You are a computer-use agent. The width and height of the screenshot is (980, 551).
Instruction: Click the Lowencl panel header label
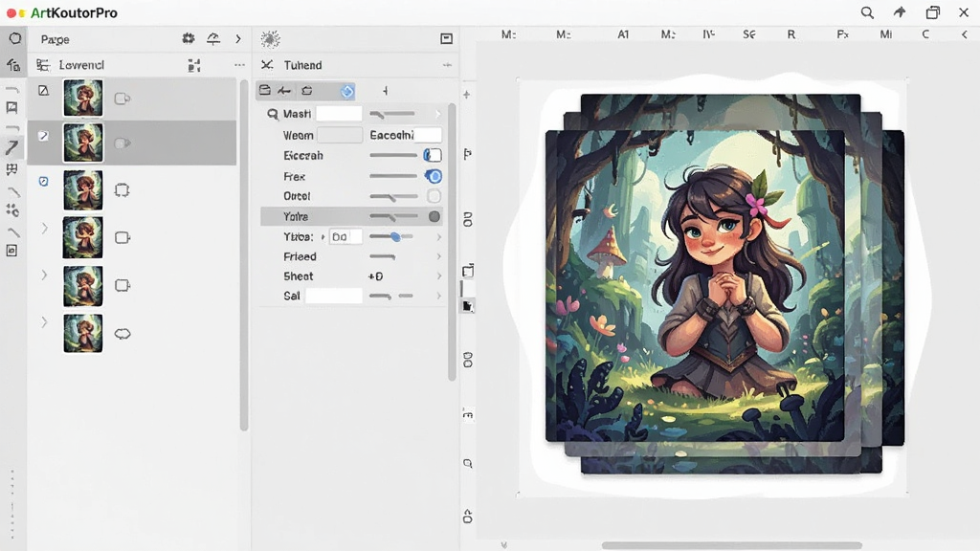[81, 65]
